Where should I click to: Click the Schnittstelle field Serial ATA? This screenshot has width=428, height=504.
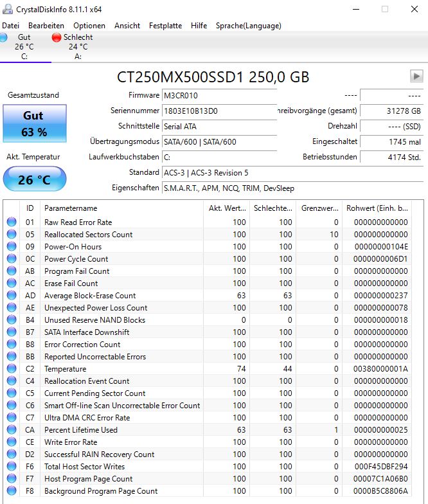coord(220,126)
